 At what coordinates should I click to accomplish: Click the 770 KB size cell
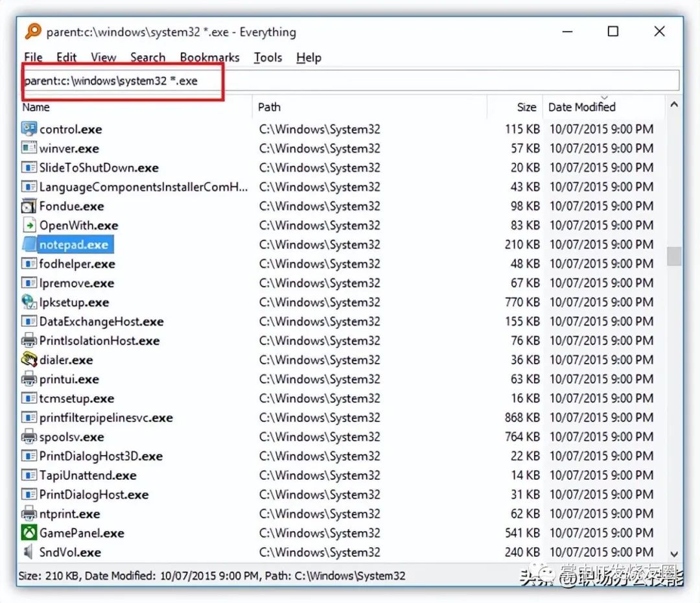522,302
